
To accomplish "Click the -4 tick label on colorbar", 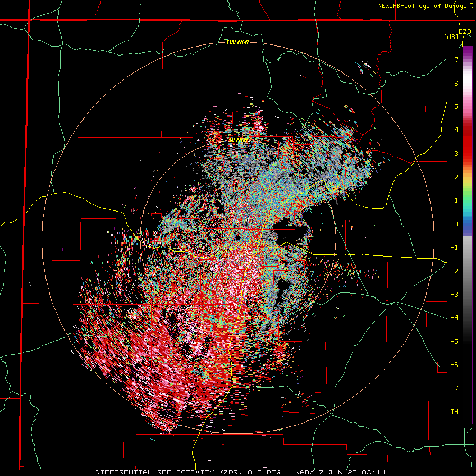I will 454,318.
